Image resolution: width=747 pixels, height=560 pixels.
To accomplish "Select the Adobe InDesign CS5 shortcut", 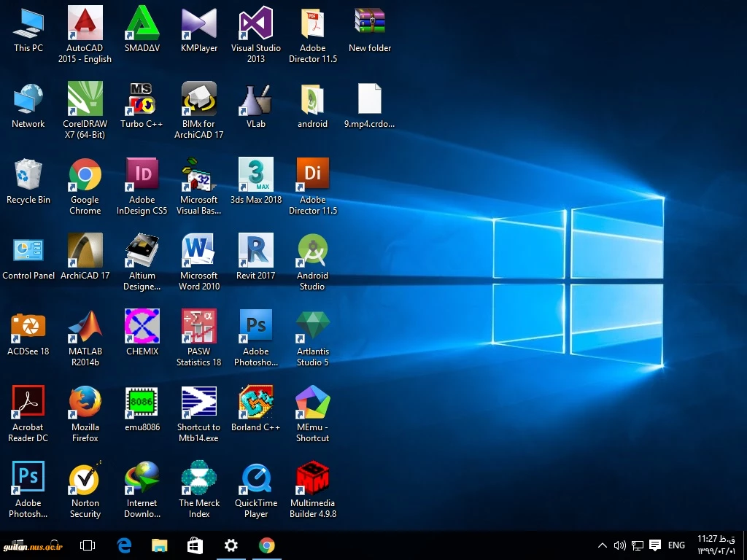I will pyautogui.click(x=142, y=186).
